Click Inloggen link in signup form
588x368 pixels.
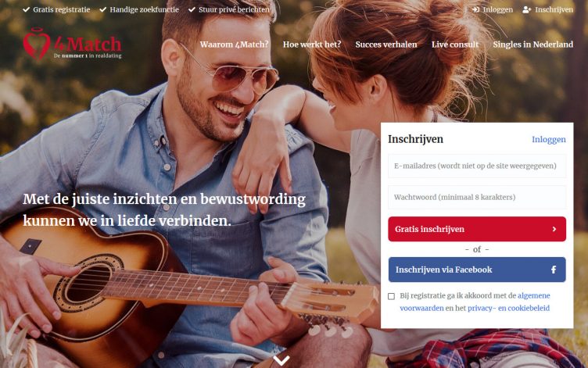tap(549, 139)
